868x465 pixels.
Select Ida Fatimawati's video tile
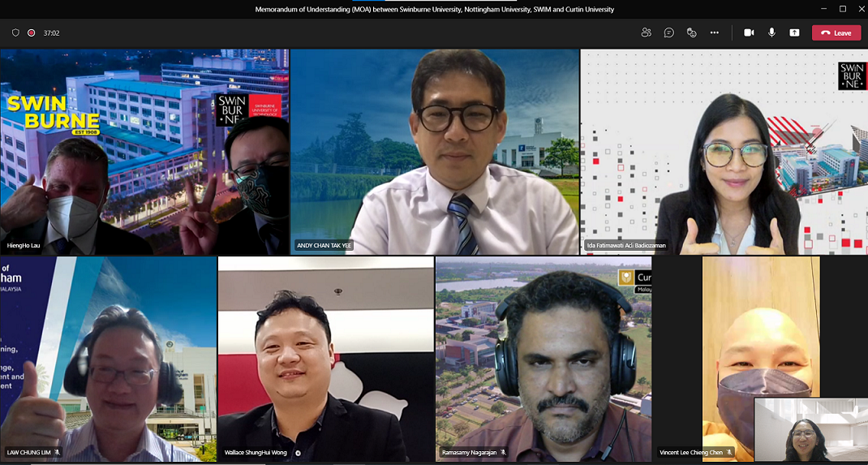coord(724,152)
